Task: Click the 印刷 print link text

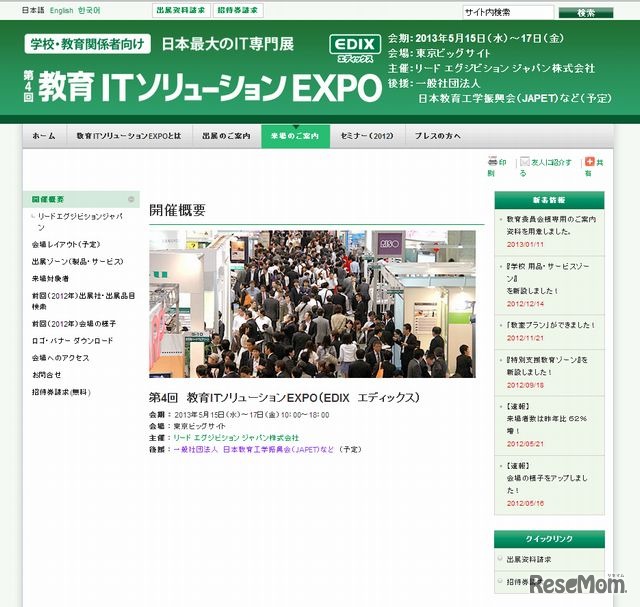Action: [x=497, y=168]
